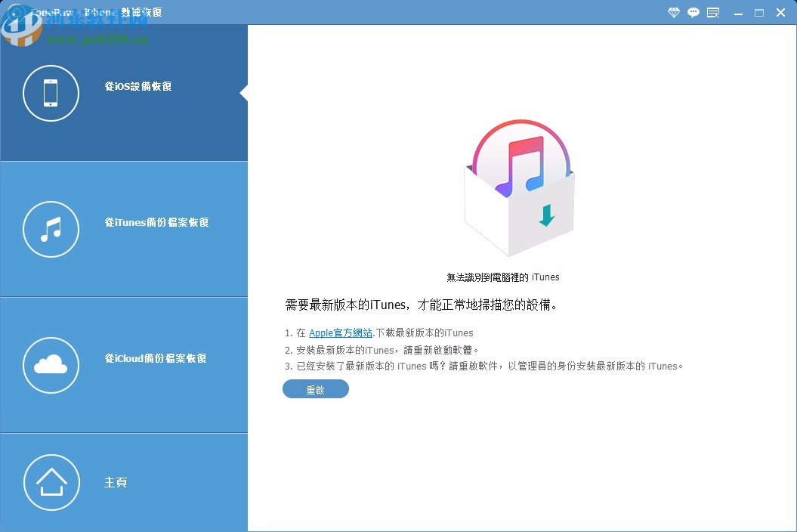The image size is (797, 532).
Task: Select the white arrow marker beside 從iOS設備恢復
Action: [243, 94]
